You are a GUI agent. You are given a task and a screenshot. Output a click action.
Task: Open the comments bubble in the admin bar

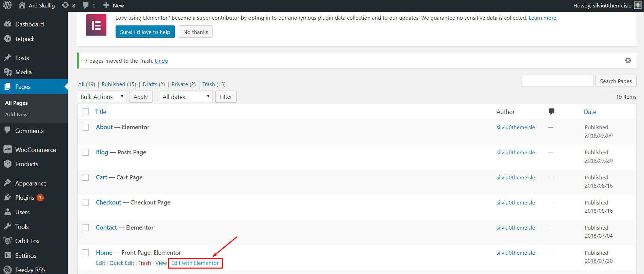coord(85,5)
